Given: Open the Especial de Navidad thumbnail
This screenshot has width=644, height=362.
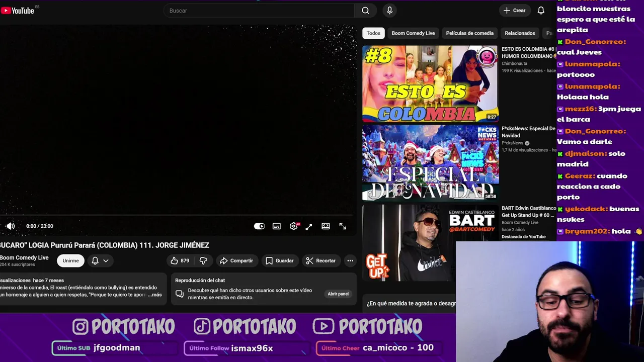Looking at the screenshot, I should 430,163.
